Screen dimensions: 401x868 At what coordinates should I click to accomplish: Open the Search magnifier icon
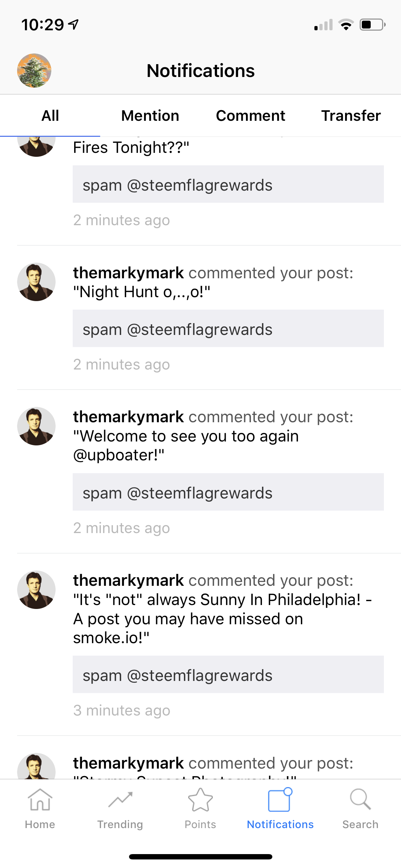point(360,799)
